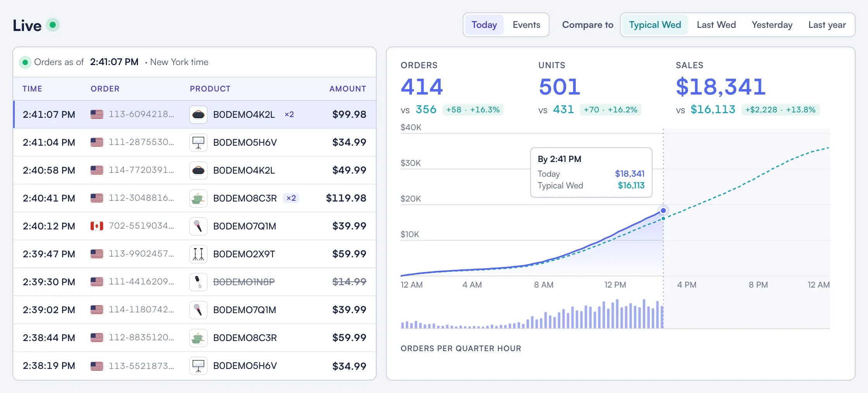
Task: Click the US flag on order 113-9902457
Action: point(97,254)
